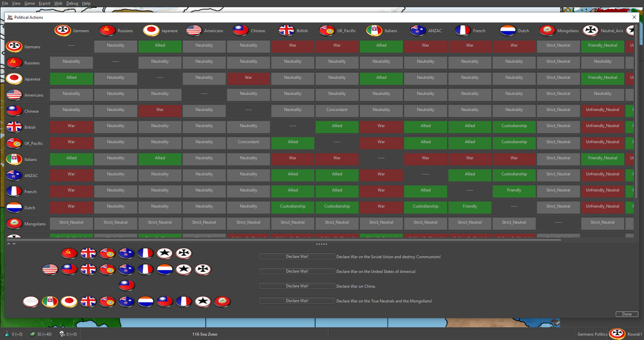This screenshot has height=340, width=644.
Task: Click the Italians flag in the row header
Action: pyautogui.click(x=14, y=159)
